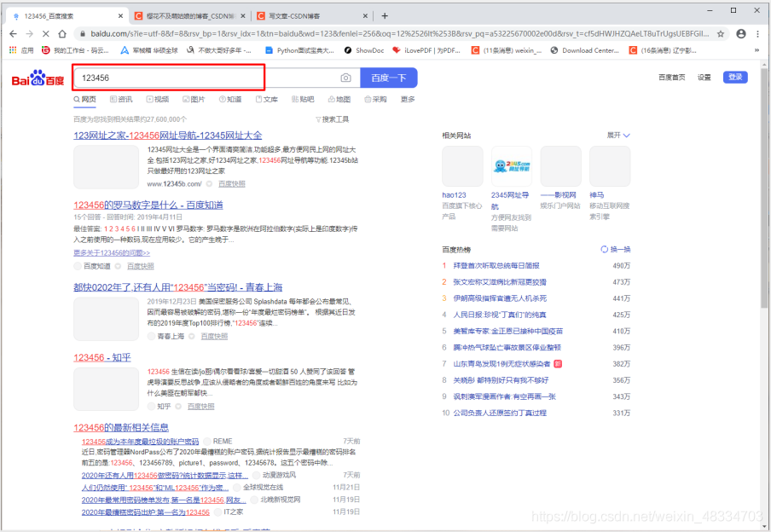The width and height of the screenshot is (771, 532).
Task: Open 神马 related site link
Action: coord(597,195)
